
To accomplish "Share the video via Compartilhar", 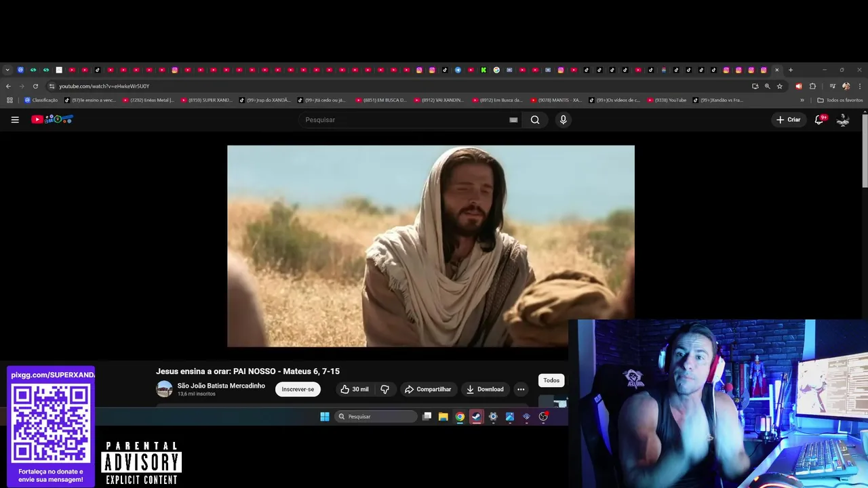I will [x=428, y=389].
